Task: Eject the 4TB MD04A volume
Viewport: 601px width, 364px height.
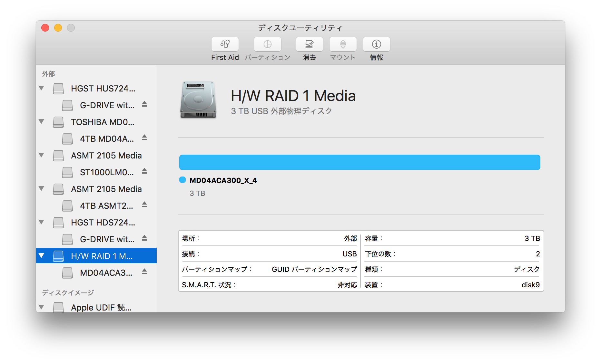Action: (144, 138)
